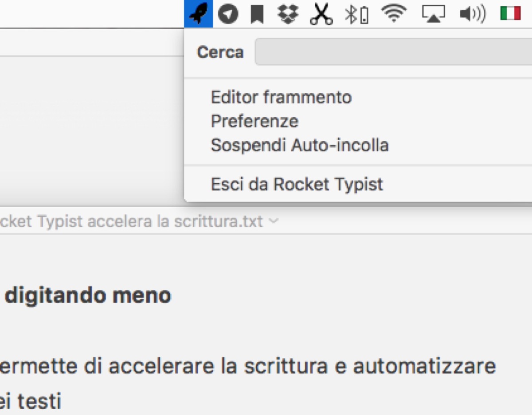Click the text line 'accelerare la scrittura e automatizzare'
532x415 pixels.
[x=302, y=367]
